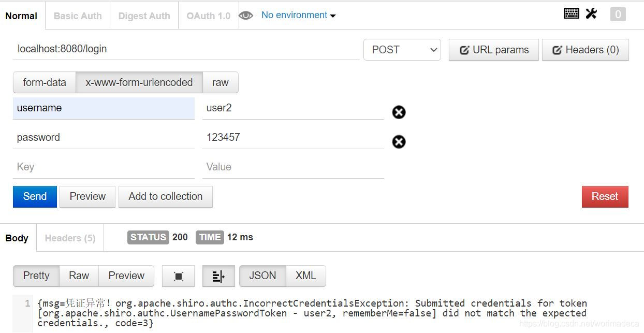The height and width of the screenshot is (333, 644).
Task: Open the POST method dropdown
Action: (x=402, y=50)
